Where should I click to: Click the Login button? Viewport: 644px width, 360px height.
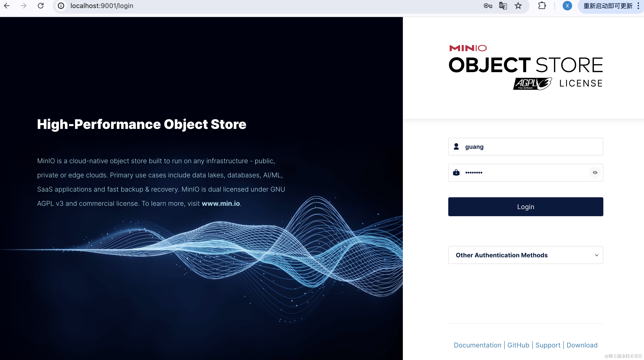coord(526,207)
